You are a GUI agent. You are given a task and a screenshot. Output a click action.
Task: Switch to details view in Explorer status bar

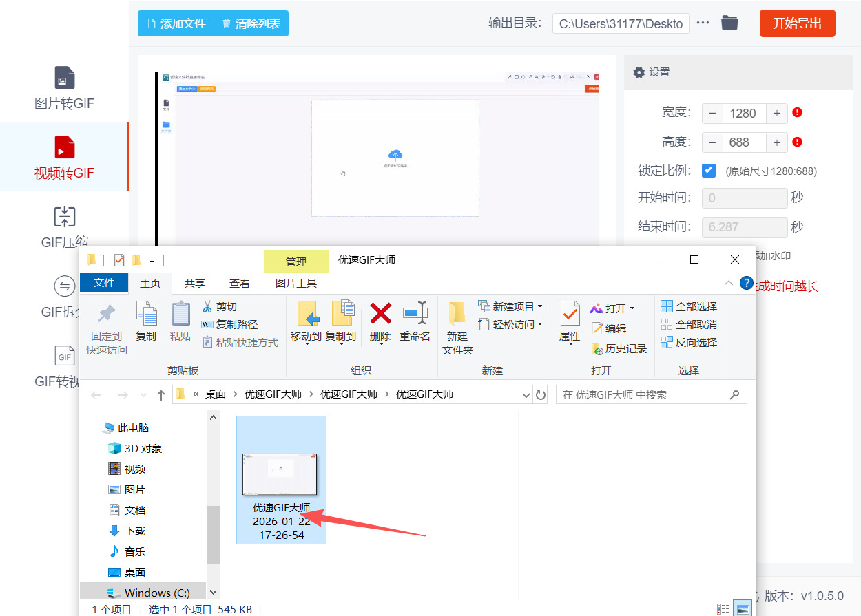723,608
